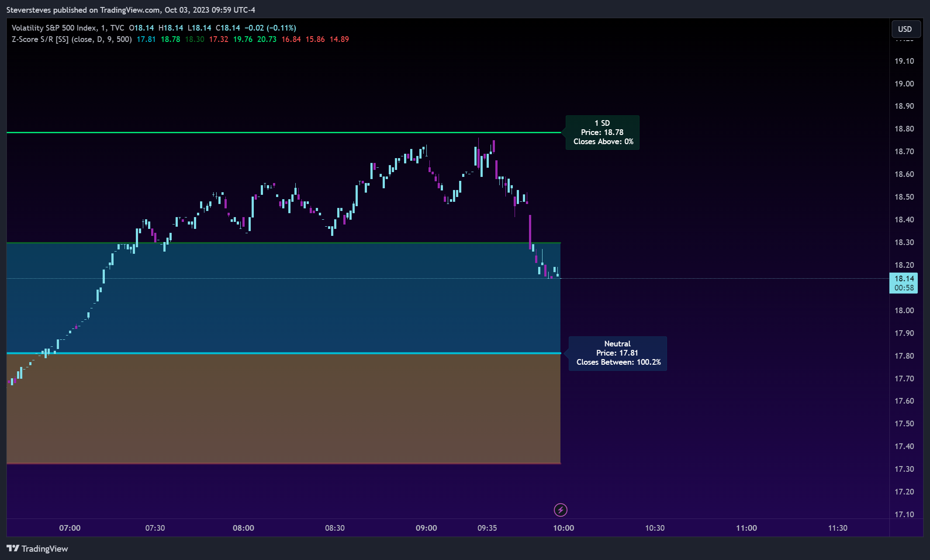Image resolution: width=930 pixels, height=560 pixels.
Task: Click the -0.02 (-0.11%) change value
Action: click(x=270, y=28)
